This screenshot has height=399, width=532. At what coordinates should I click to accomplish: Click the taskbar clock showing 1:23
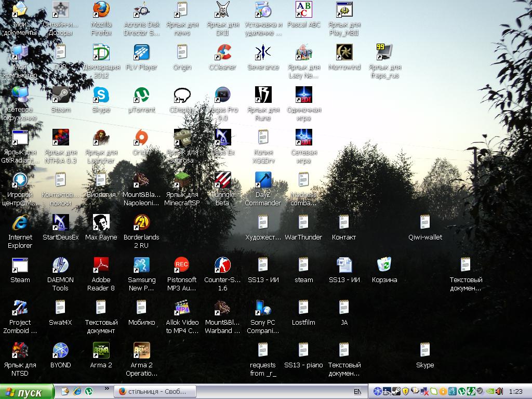click(516, 392)
